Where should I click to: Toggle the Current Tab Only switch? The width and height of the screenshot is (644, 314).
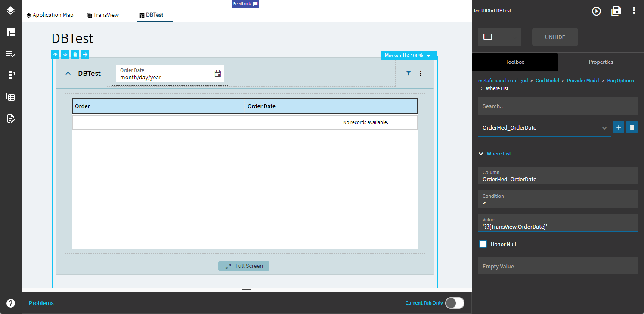[455, 303]
